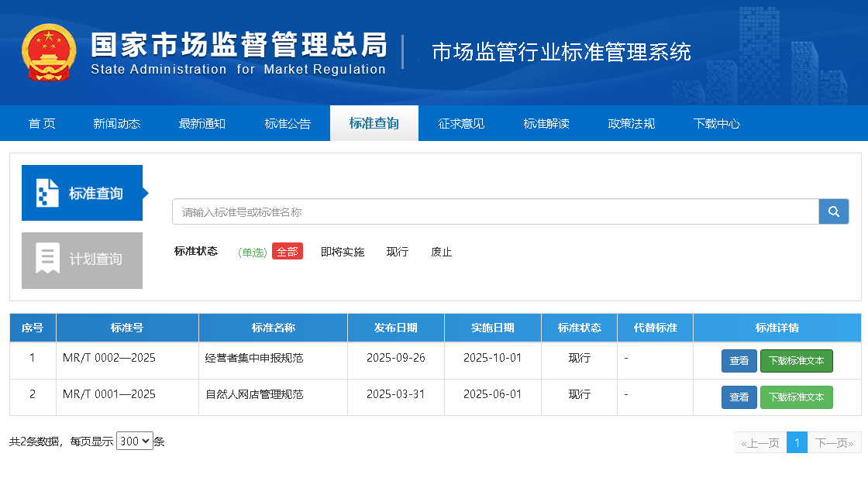The width and height of the screenshot is (868, 481).
Task: Switch to the 标准公告 tab
Action: 288,123
